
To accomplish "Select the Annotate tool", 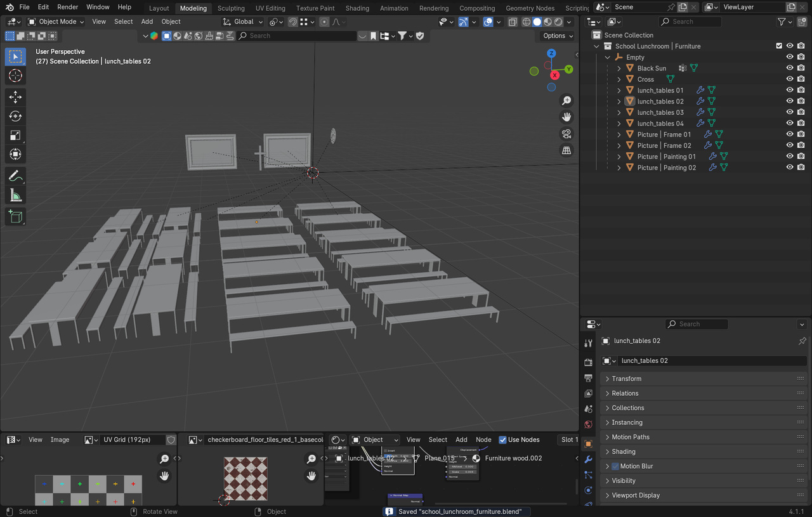I will pos(16,176).
